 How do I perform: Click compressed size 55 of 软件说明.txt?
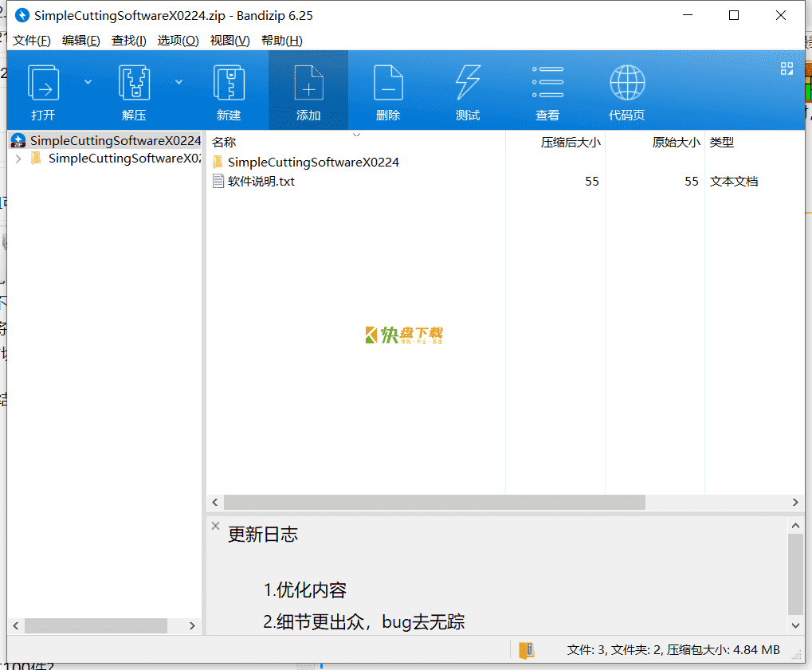tap(592, 181)
